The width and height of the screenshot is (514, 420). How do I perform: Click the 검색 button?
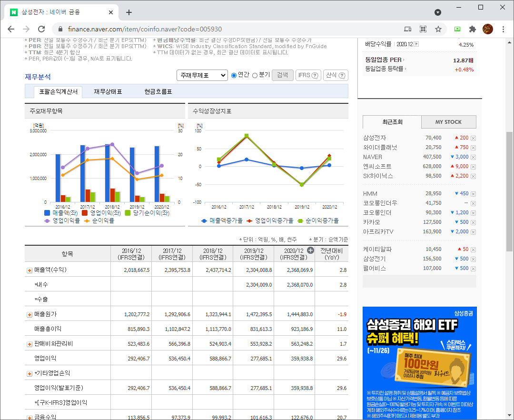coord(283,75)
